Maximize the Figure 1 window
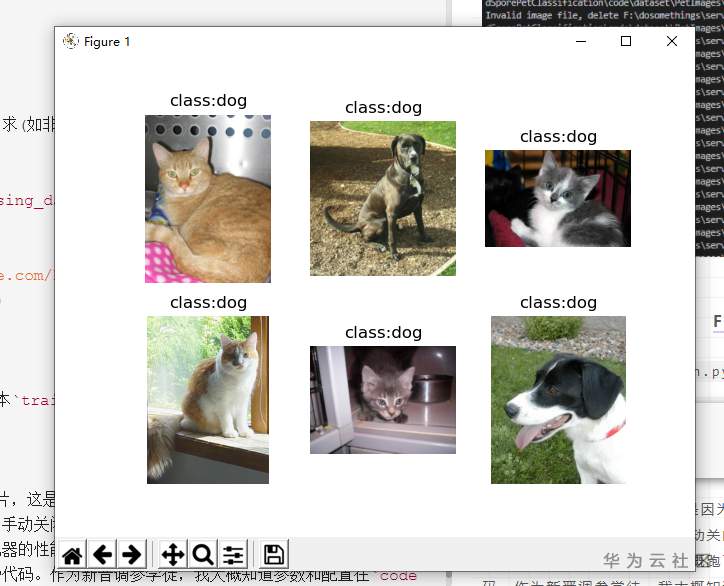The height and width of the screenshot is (586, 724). point(626,42)
